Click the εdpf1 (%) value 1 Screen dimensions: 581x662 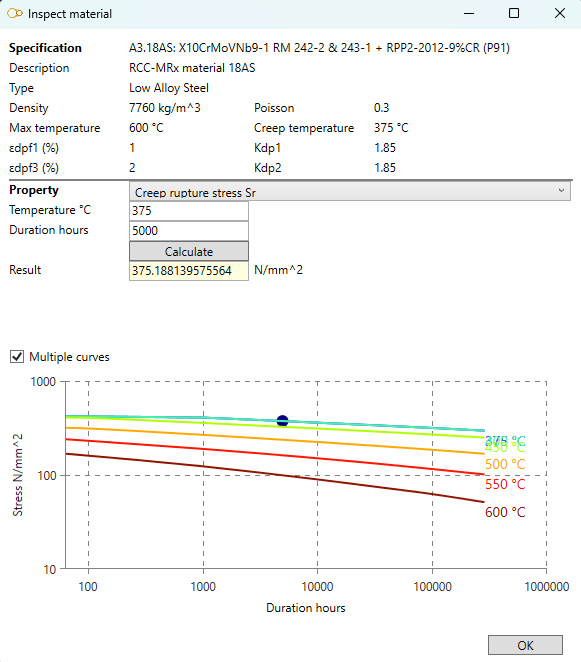(x=132, y=148)
